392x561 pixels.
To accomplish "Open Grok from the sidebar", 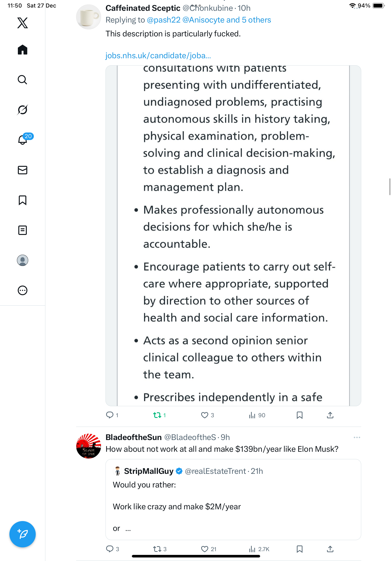I will click(23, 110).
